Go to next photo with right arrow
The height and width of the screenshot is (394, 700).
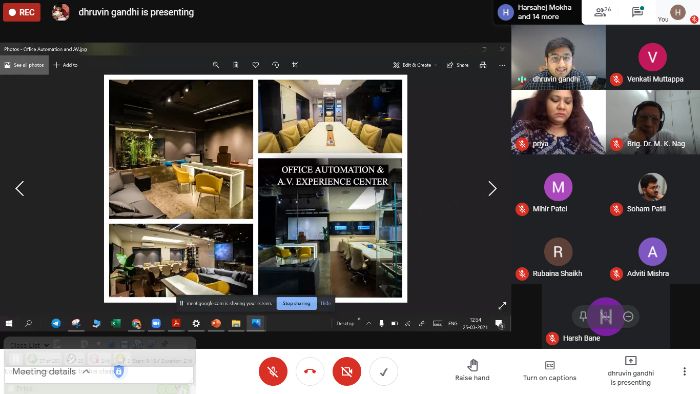tap(492, 188)
